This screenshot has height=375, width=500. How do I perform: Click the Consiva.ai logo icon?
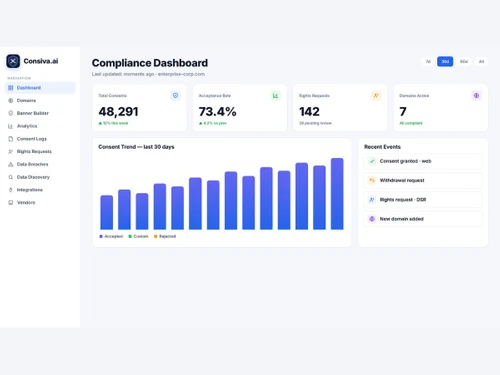[13, 61]
